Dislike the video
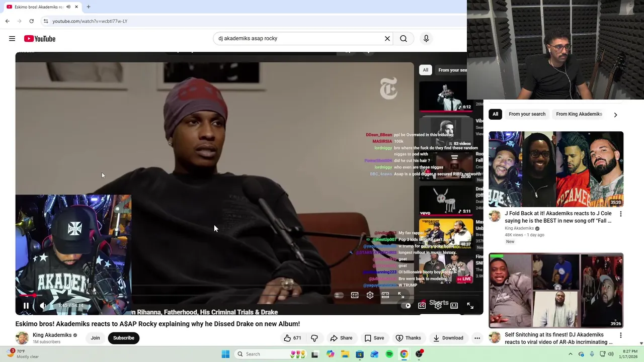This screenshot has width=644, height=362. coord(314,338)
